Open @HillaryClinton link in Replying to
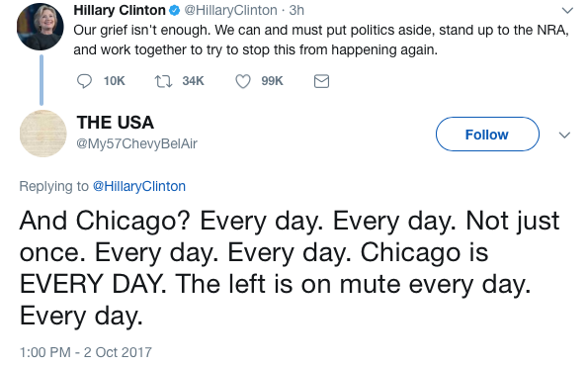588x366 pixels. [139, 186]
